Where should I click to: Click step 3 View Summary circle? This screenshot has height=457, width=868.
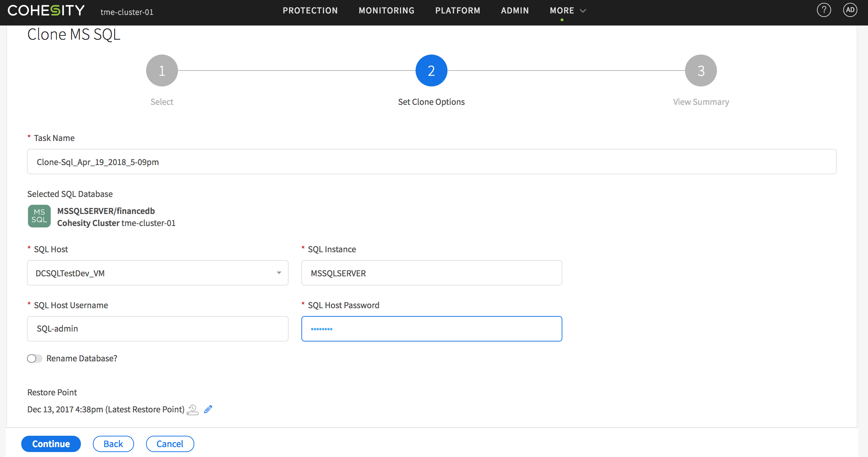pos(701,70)
